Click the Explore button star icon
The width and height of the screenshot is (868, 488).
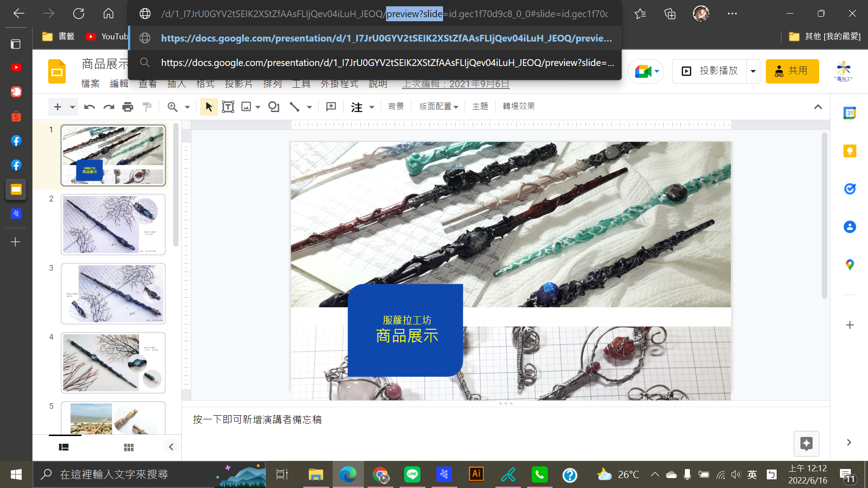(x=807, y=444)
